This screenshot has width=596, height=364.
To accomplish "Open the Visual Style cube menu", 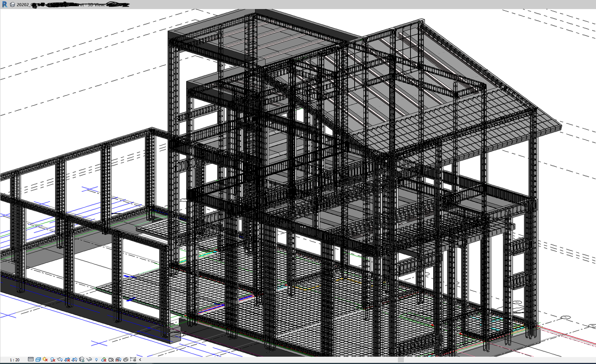I will [x=38, y=360].
